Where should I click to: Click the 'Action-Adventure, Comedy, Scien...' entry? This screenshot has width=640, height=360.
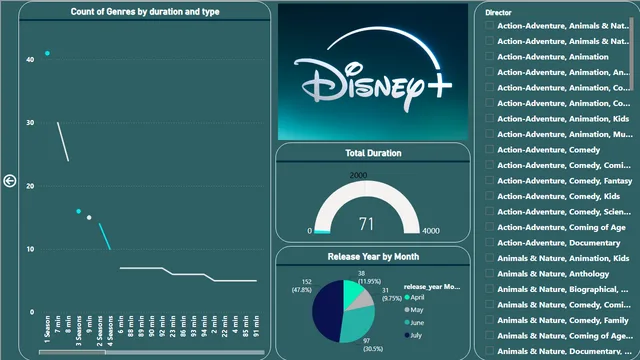(x=564, y=212)
